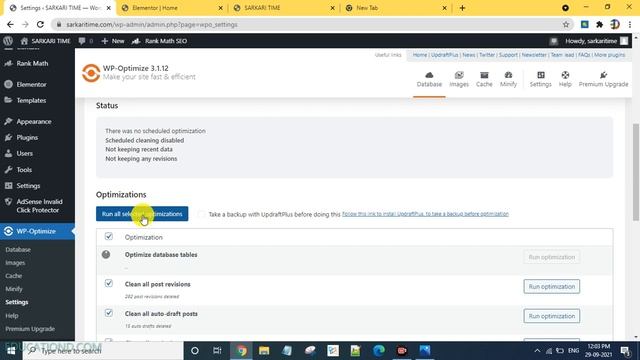Viewport: 640px width, 360px height.
Task: Click Run all selected optimizations button
Action: 142,214
